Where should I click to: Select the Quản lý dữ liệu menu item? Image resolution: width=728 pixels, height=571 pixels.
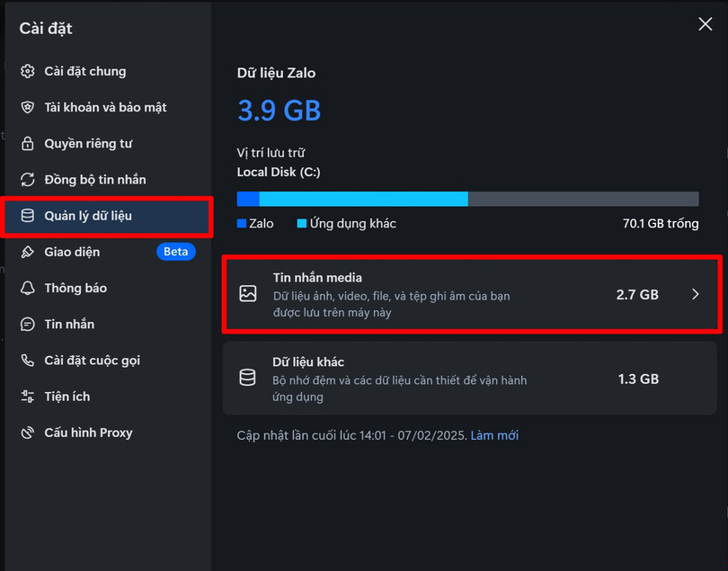pos(88,216)
